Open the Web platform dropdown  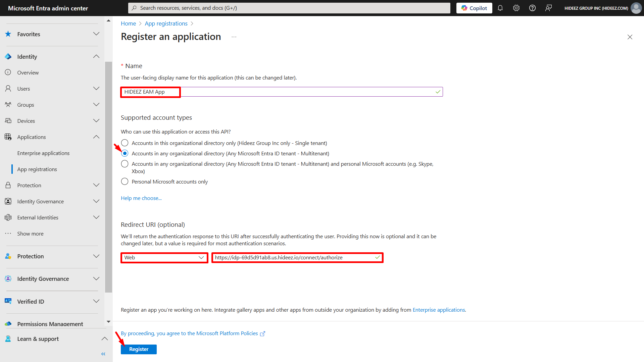pyautogui.click(x=164, y=258)
